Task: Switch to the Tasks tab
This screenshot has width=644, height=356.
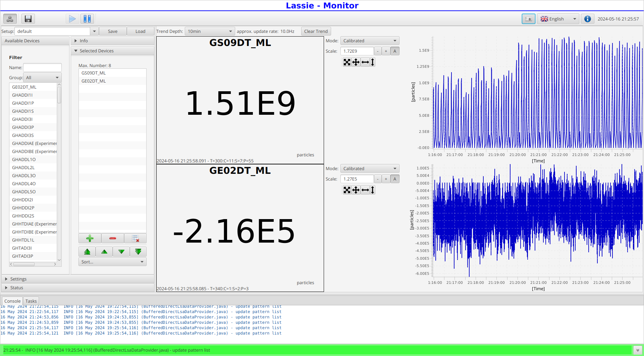Action: [31, 301]
